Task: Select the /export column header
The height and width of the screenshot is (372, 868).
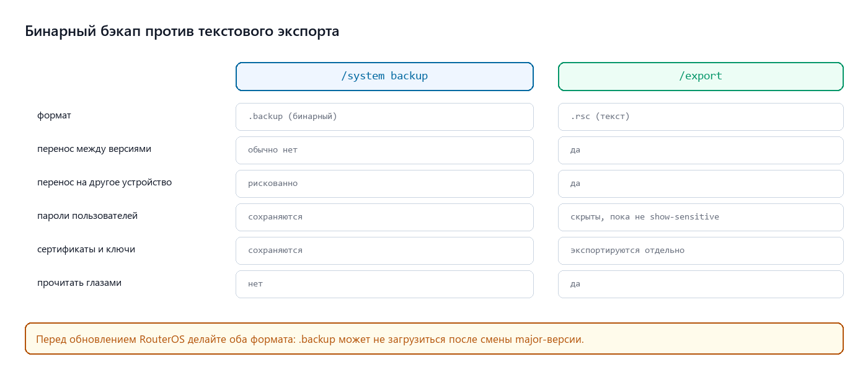Action: (701, 76)
